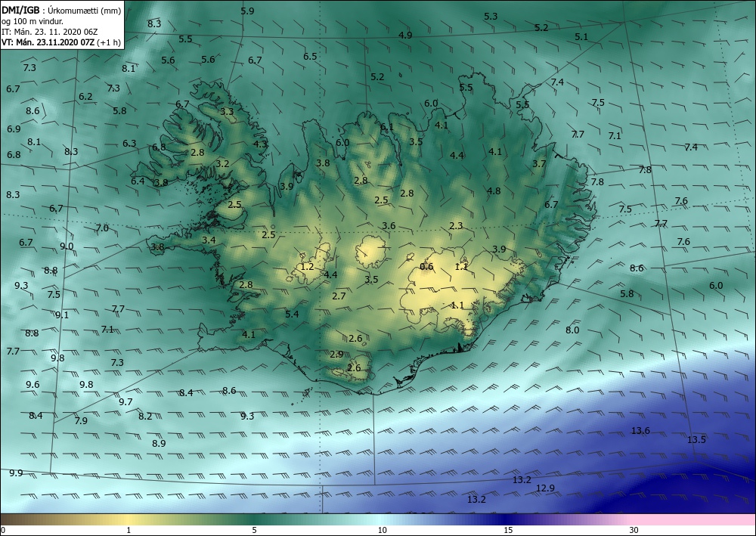
Task: Click the map value '6.3'
Action: click(129, 143)
